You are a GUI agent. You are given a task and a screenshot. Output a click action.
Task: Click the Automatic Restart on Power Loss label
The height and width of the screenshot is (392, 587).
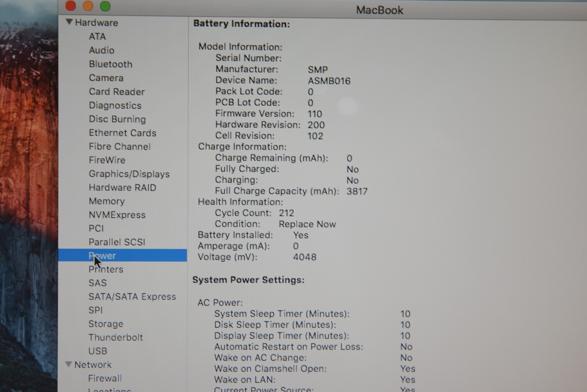[288, 347]
